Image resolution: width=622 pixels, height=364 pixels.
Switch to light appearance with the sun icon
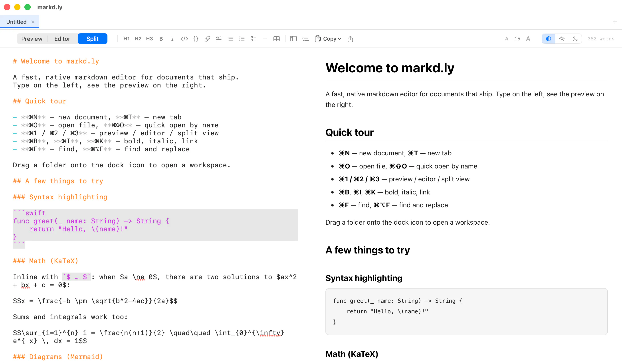(x=562, y=39)
